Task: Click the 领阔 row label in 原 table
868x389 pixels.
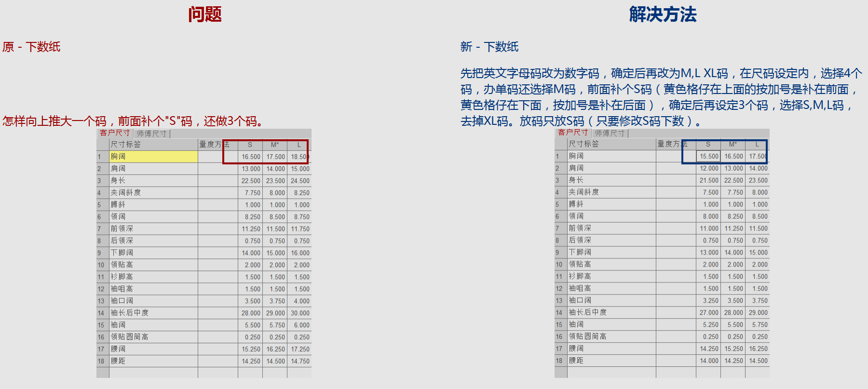Action: click(x=153, y=217)
